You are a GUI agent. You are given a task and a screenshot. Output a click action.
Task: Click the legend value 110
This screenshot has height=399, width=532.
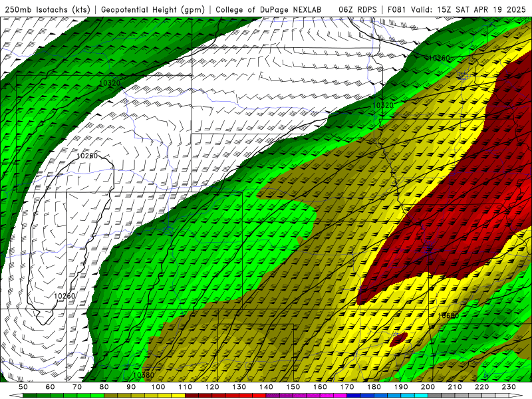pyautogui.click(x=186, y=387)
